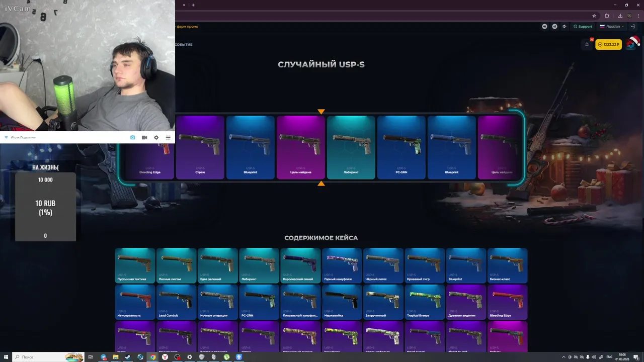Click the Лабиринт card in the roulette strip
This screenshot has height=362, width=644.
[351, 147]
